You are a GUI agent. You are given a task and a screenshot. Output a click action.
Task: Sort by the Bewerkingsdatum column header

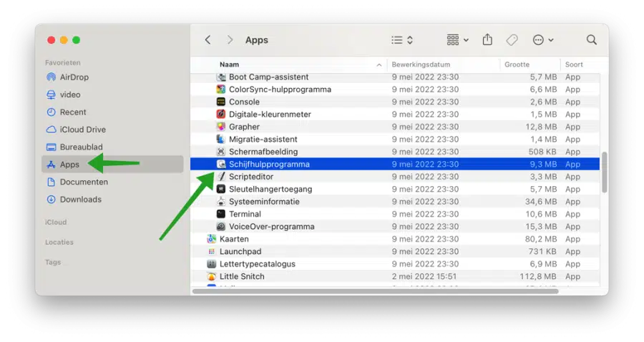tap(421, 64)
